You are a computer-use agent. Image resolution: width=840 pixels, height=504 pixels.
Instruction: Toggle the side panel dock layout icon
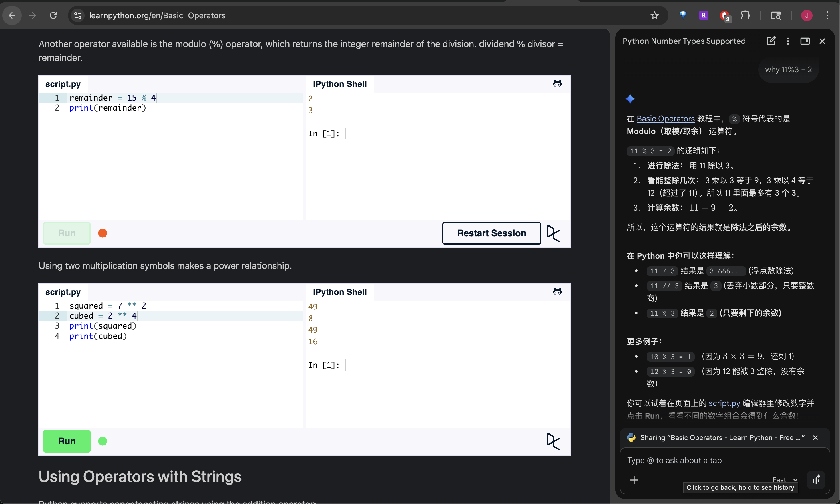pos(805,41)
